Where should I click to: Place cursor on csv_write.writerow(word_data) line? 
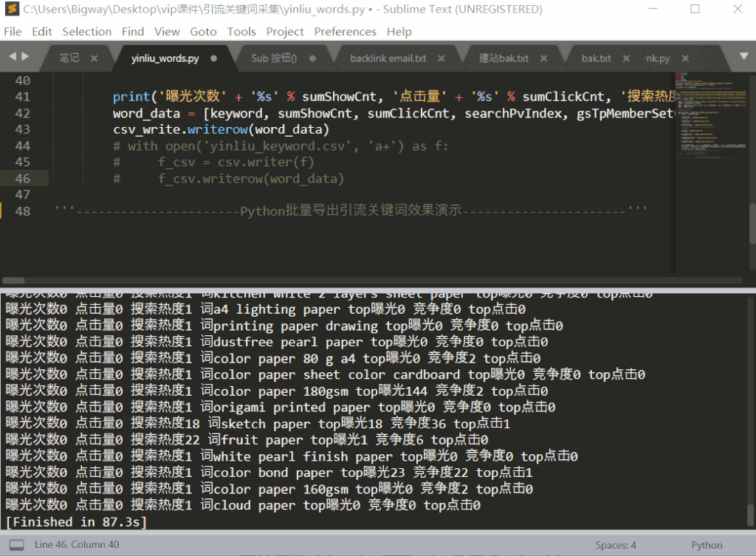[221, 129]
